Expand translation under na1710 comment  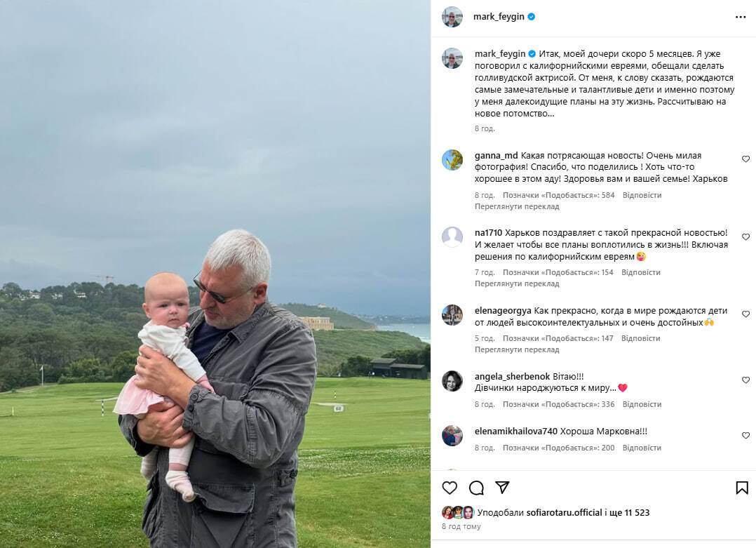[517, 283]
